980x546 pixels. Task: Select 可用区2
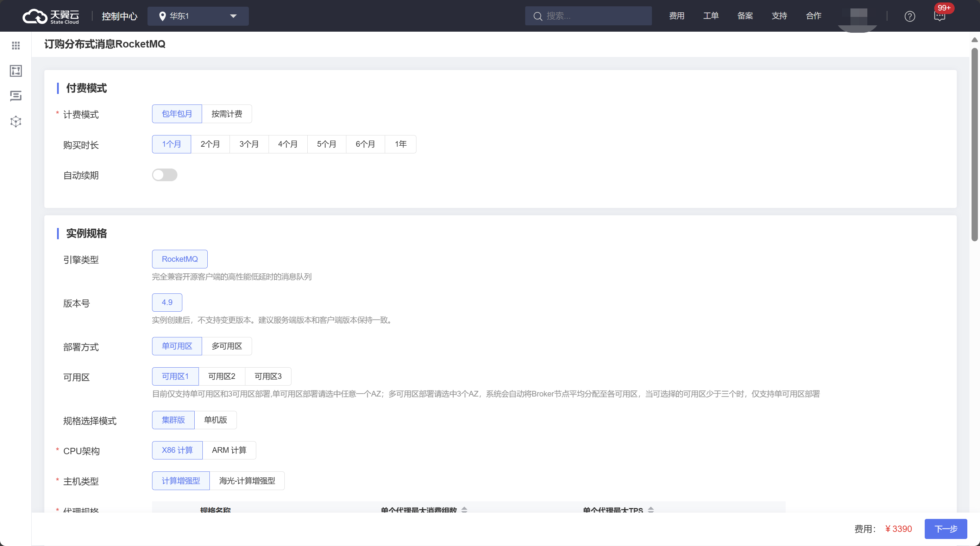click(222, 376)
